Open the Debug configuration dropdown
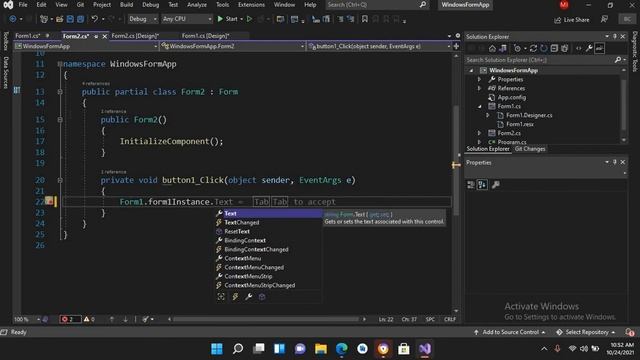Screen dimensions: 640x360 (142, 19)
